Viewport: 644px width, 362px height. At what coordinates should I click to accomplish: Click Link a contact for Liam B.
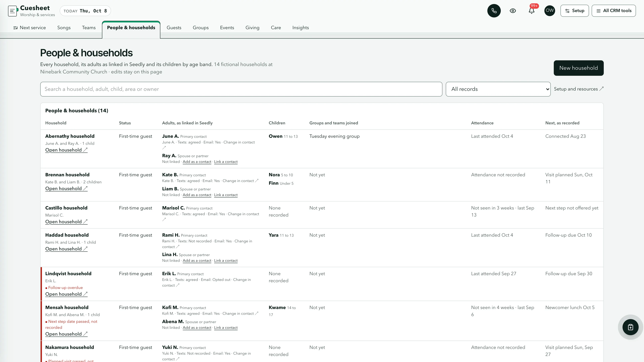(226, 195)
